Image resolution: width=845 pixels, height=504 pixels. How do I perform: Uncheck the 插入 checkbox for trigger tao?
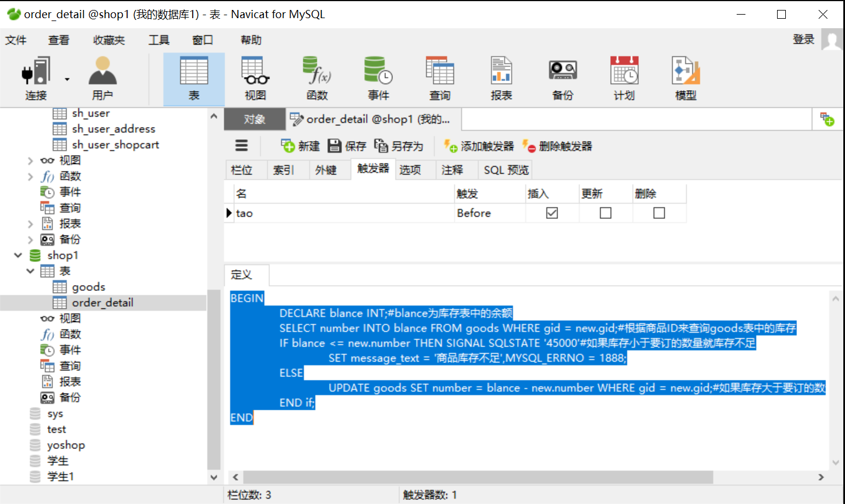pos(551,213)
